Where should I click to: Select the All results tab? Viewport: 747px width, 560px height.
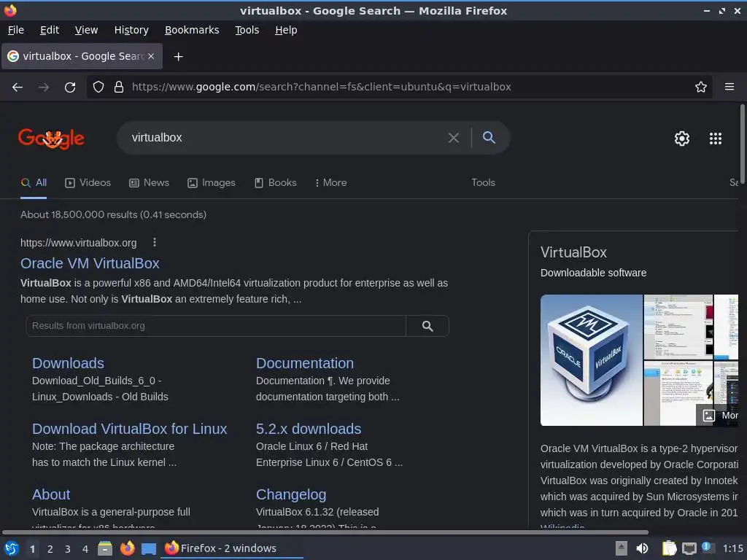(34, 183)
